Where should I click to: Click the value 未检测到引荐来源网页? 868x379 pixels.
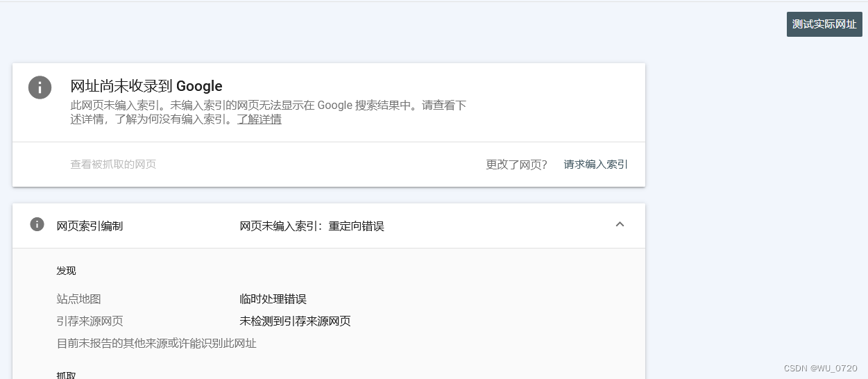[x=295, y=321]
